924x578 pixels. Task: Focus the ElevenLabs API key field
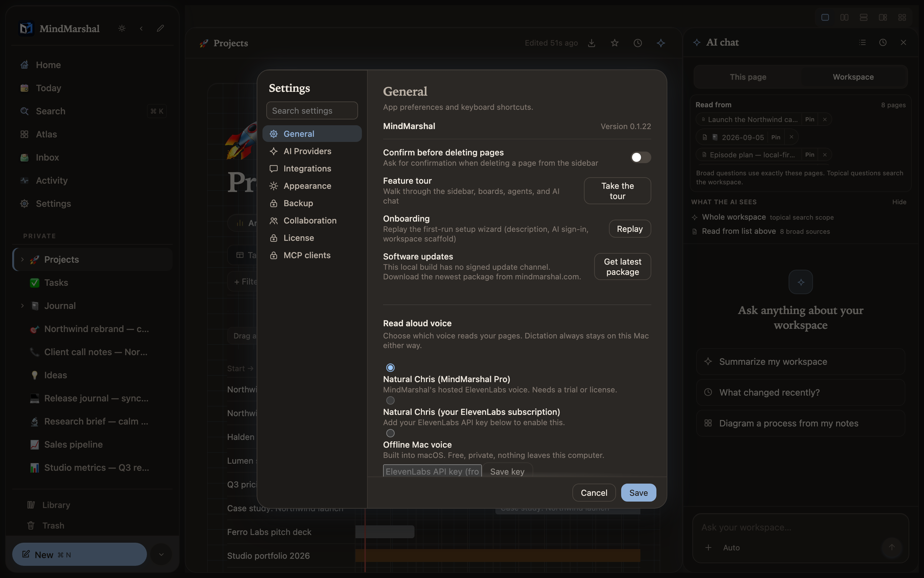[x=432, y=471]
